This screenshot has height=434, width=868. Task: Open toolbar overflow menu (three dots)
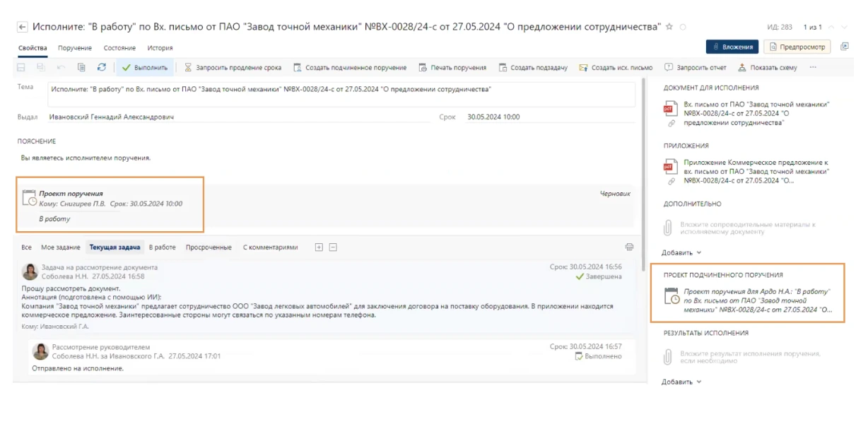click(x=813, y=68)
